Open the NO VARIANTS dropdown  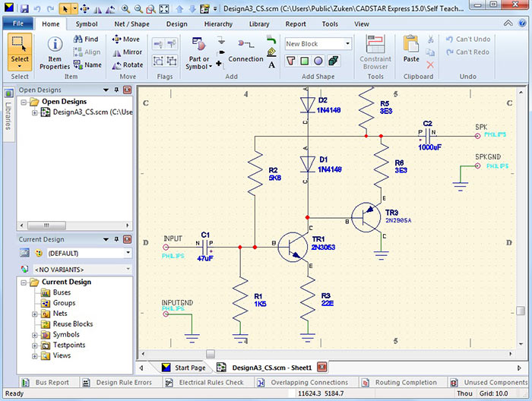(x=128, y=269)
